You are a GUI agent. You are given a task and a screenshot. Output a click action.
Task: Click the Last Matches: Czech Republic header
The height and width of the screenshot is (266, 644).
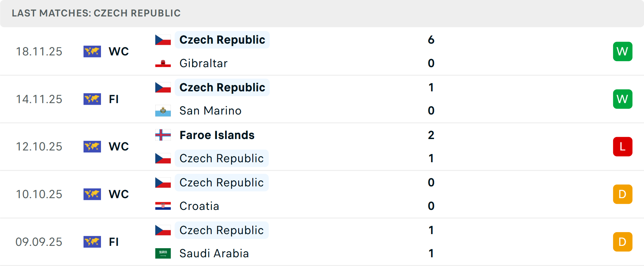(x=96, y=13)
